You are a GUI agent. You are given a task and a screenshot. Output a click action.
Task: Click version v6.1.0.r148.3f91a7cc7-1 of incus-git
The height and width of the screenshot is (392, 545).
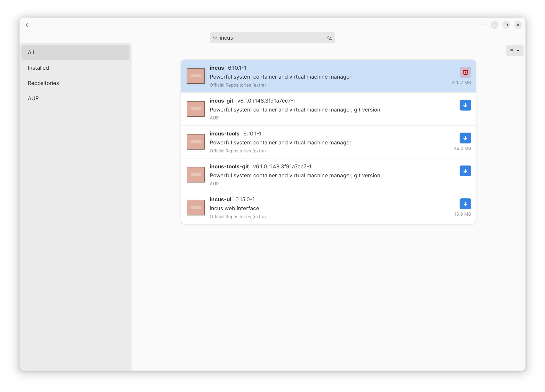click(x=266, y=101)
